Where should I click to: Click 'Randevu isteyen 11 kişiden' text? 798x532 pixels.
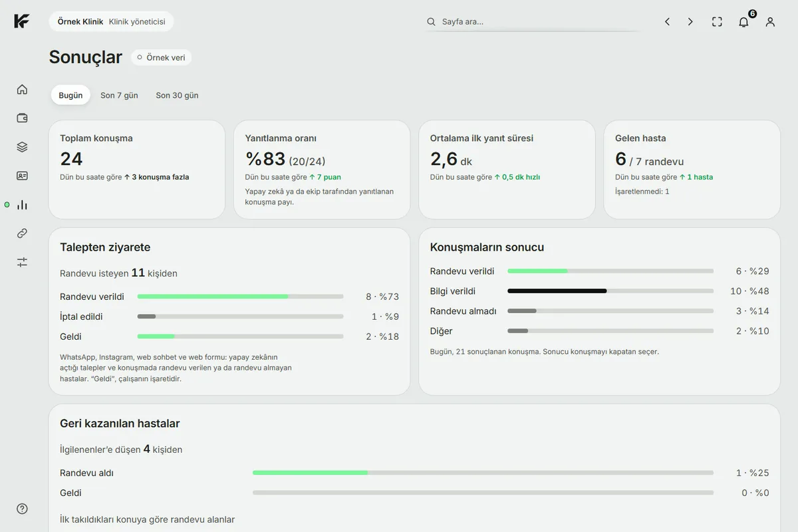point(118,273)
